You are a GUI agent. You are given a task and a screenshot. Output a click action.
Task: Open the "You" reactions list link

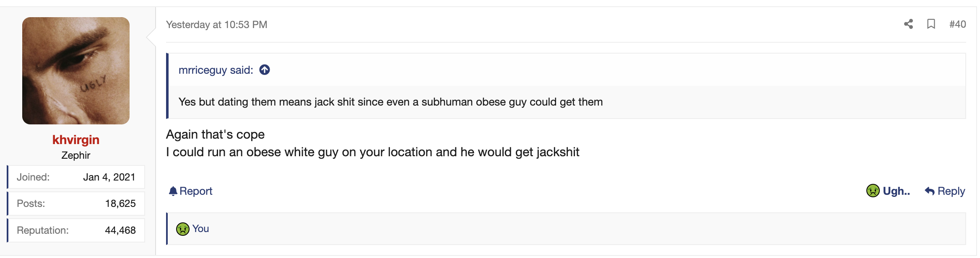pyautogui.click(x=200, y=229)
